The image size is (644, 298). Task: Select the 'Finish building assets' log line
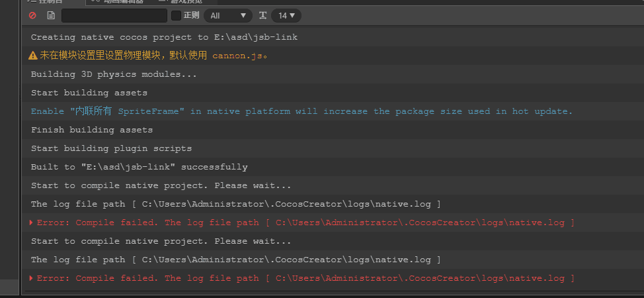tap(92, 130)
